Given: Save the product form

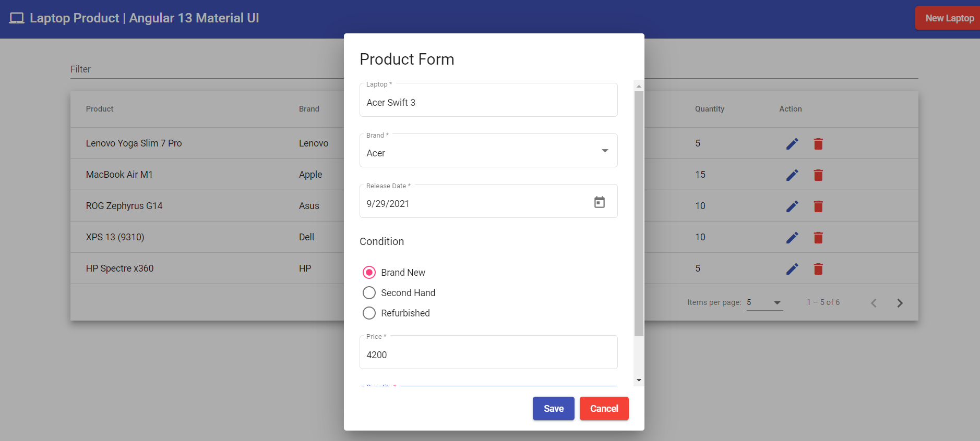Looking at the screenshot, I should click(x=554, y=409).
